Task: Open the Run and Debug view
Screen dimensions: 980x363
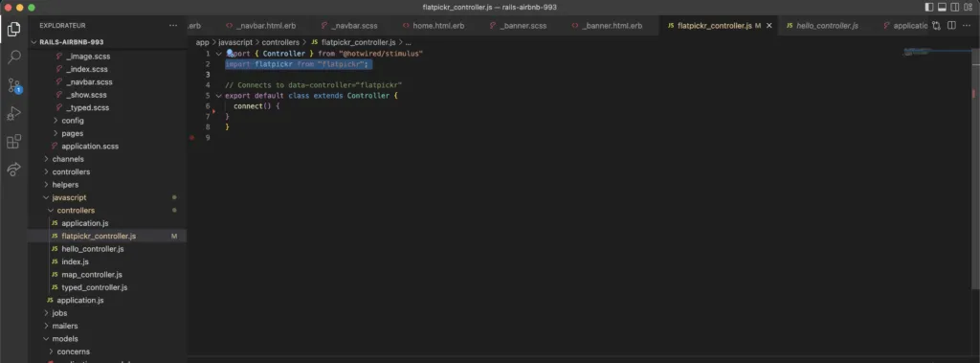Action: click(x=13, y=113)
